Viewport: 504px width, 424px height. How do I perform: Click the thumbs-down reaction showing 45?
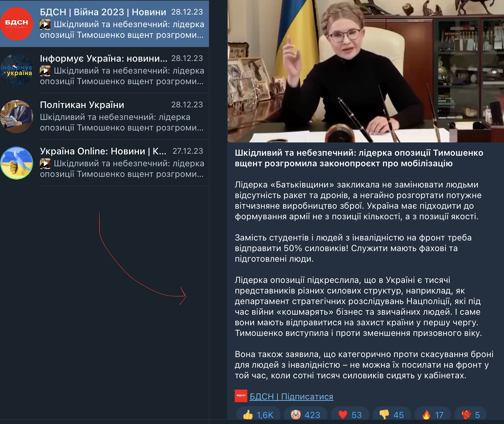[x=392, y=415]
